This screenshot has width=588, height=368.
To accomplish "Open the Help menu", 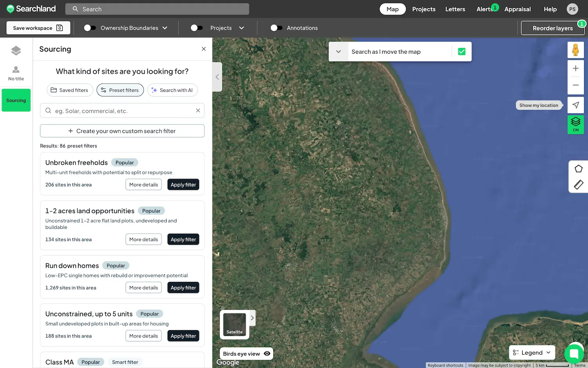I will pos(550,9).
